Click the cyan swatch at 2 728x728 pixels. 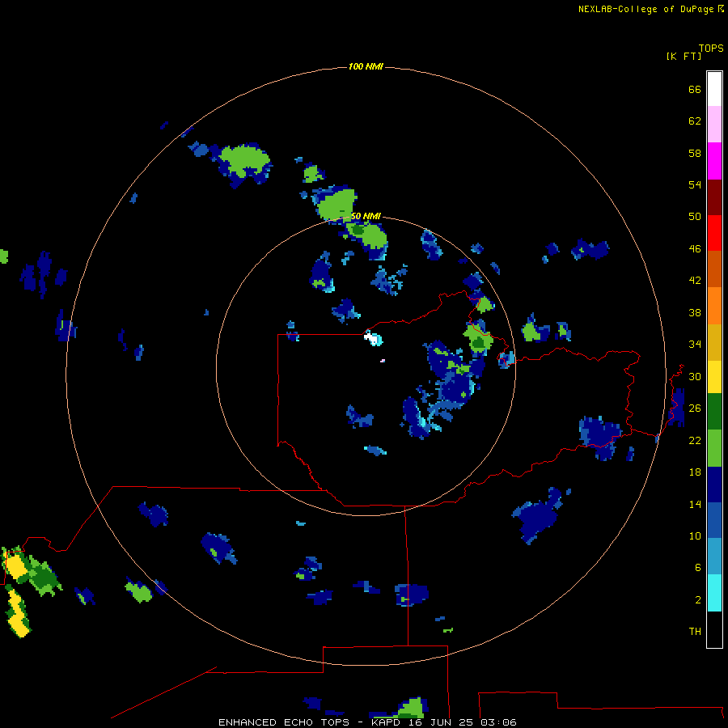point(714,593)
